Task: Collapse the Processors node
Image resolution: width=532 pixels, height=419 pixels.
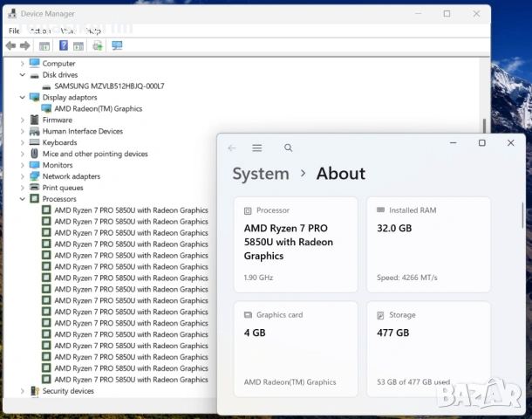Action: [23, 199]
